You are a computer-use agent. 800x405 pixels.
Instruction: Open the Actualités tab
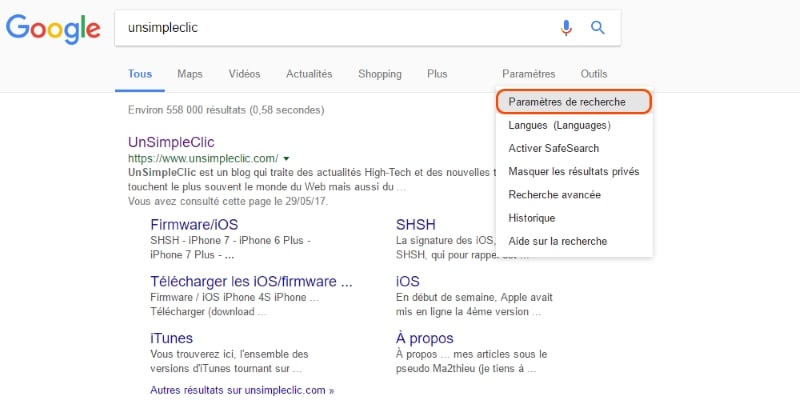click(309, 74)
